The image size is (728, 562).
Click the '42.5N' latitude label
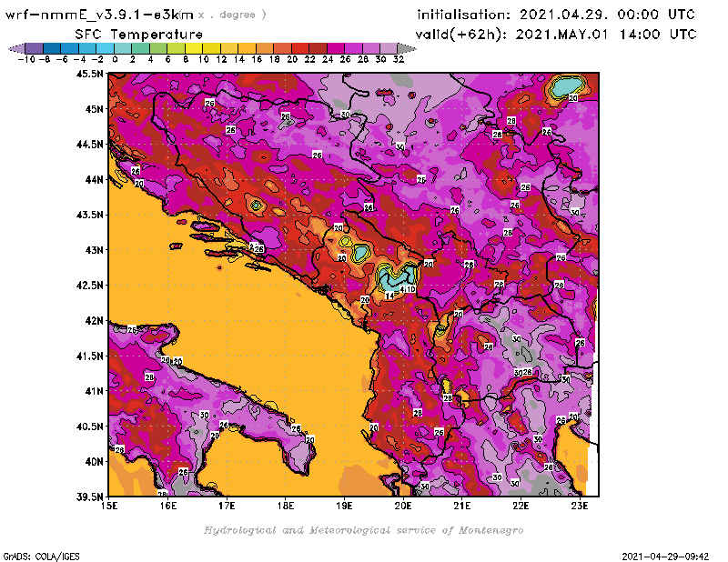point(90,286)
